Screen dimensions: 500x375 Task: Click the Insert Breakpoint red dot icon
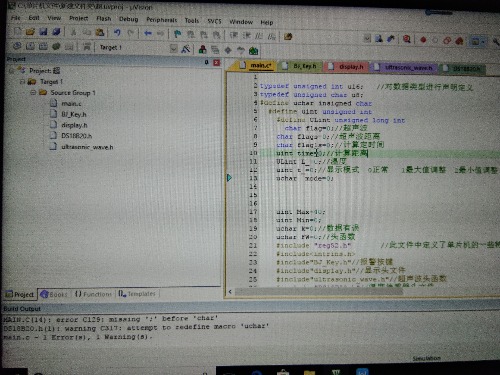[x=423, y=40]
